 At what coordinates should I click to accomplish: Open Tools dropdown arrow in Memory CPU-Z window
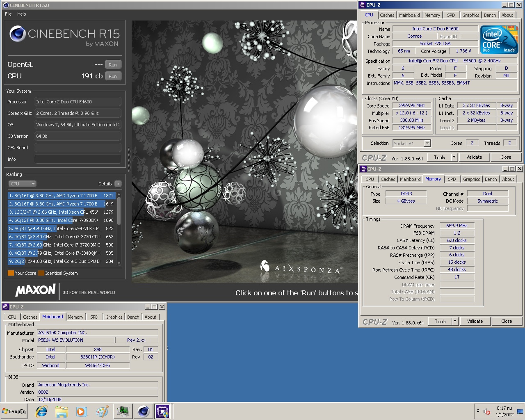[x=455, y=321]
